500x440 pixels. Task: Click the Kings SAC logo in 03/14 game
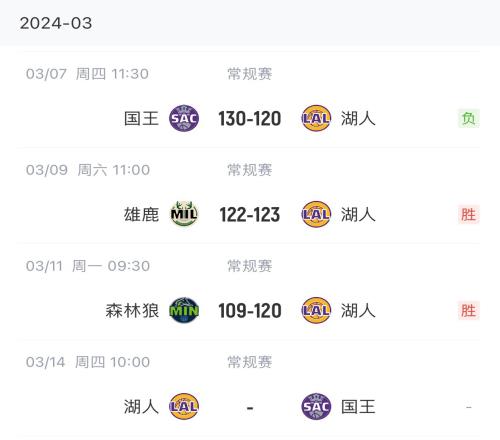click(316, 406)
